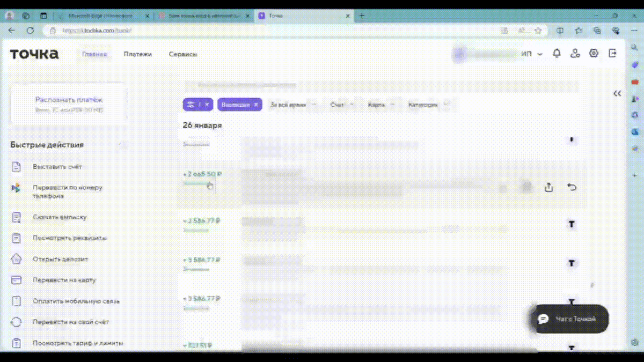The width and height of the screenshot is (644, 362).
Task: Remove the Входящие filter with its X
Action: [x=256, y=105]
